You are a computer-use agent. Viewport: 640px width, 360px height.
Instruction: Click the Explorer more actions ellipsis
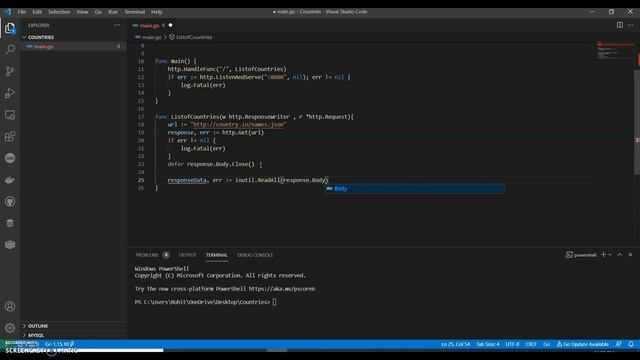point(117,25)
